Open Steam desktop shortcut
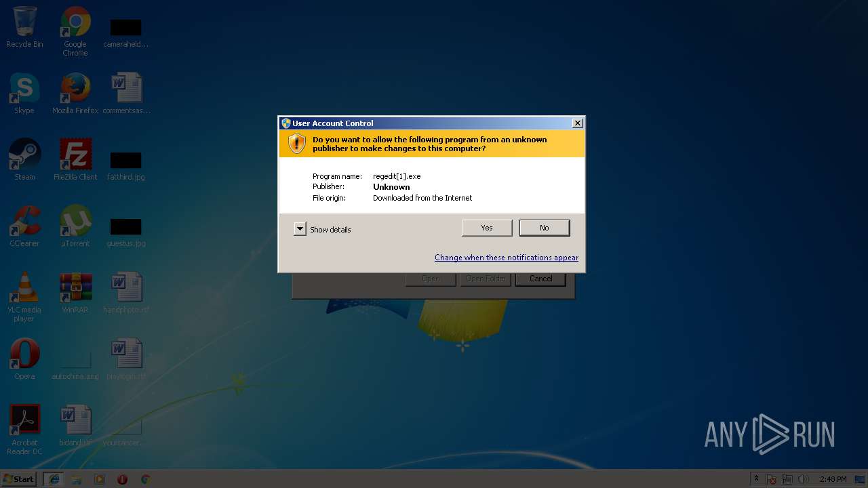The width and height of the screenshot is (868, 488). 24,161
